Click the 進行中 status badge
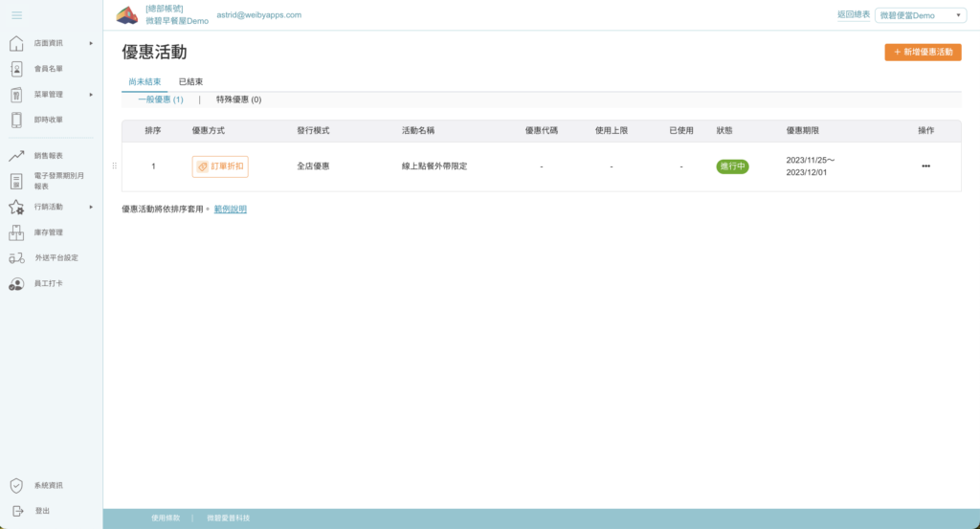980x529 pixels. click(732, 166)
